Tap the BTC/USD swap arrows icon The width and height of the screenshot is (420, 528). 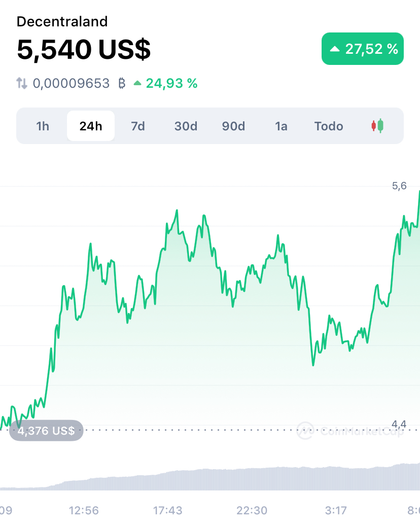pos(22,83)
